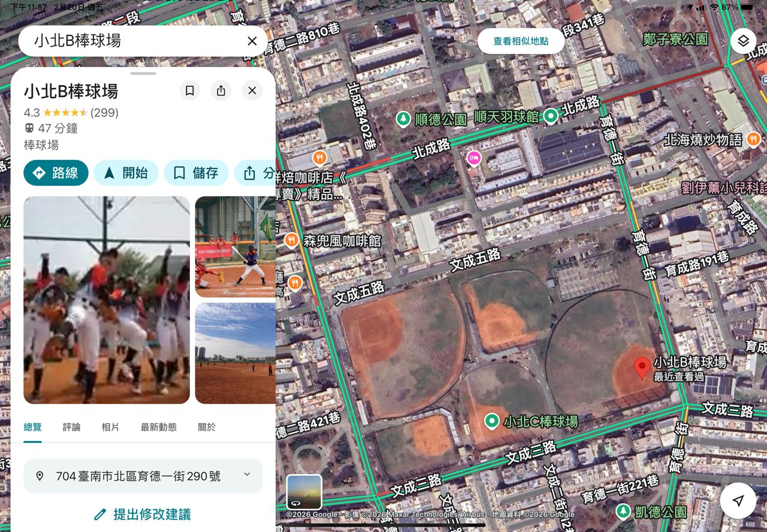Expand the address row chevron
Screen dimensions: 767x532
point(247,475)
